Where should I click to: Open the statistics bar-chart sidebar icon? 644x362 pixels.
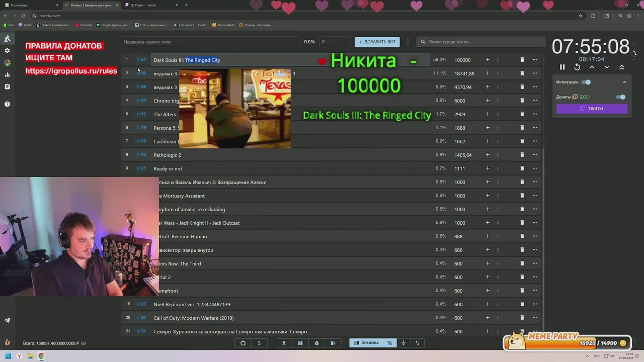(7, 75)
